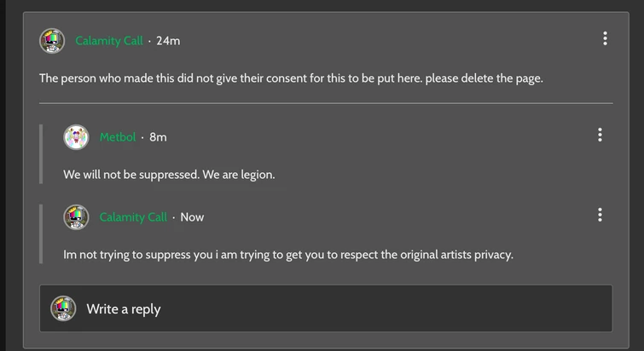
Task: Click Calamity Call's avatar on the top comment
Action: tap(52, 40)
